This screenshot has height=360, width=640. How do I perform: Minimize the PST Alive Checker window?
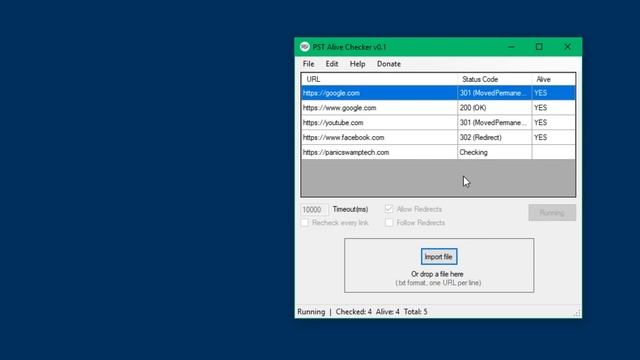[511, 47]
